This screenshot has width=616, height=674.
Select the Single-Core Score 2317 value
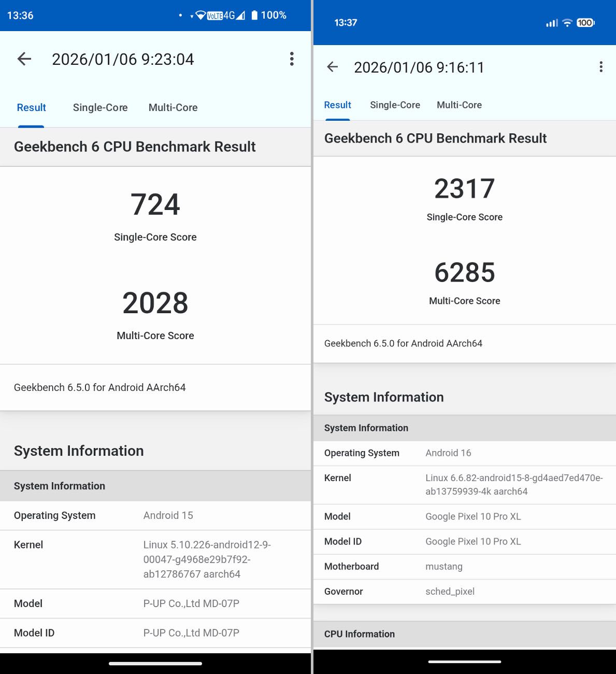pos(464,189)
